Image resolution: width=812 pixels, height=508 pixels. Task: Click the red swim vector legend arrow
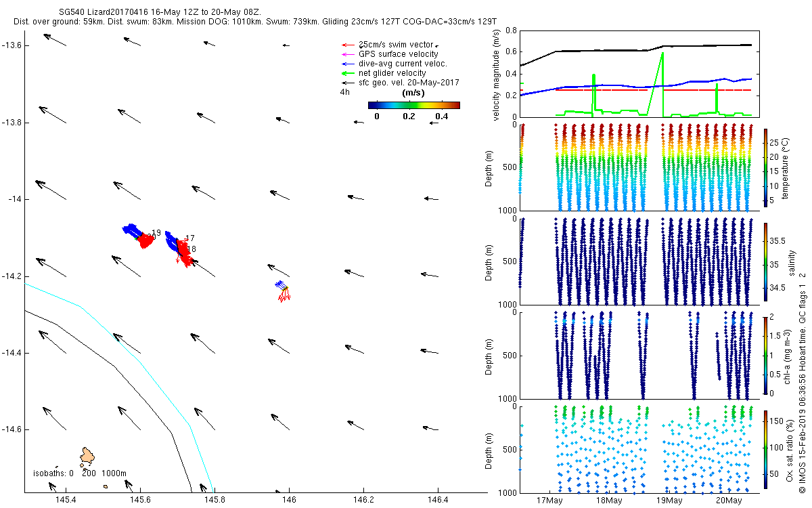pos(347,45)
